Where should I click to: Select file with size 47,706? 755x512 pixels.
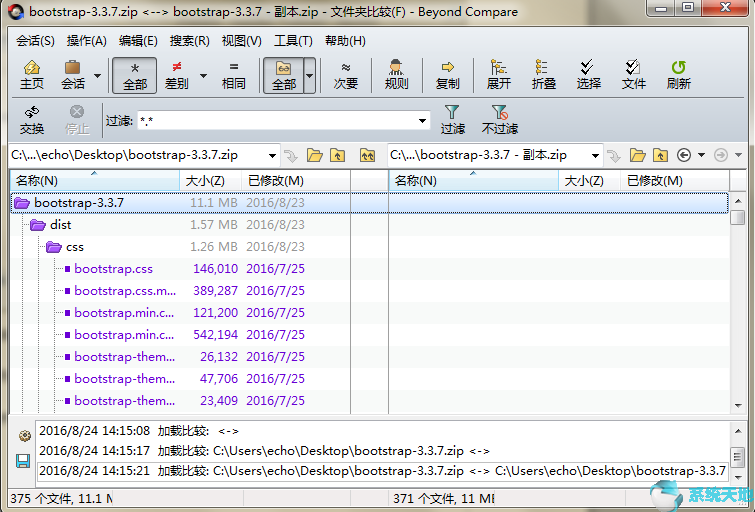[180, 379]
